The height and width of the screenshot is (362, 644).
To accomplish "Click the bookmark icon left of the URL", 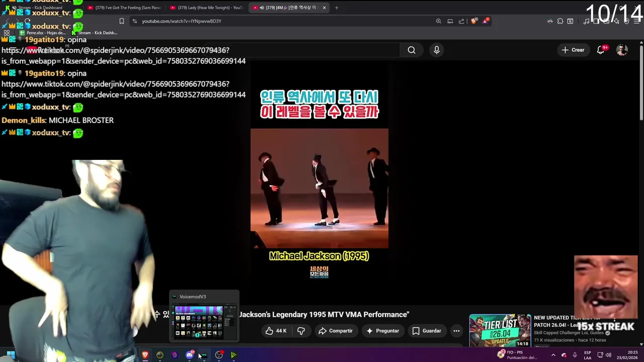I will pyautogui.click(x=121, y=21).
